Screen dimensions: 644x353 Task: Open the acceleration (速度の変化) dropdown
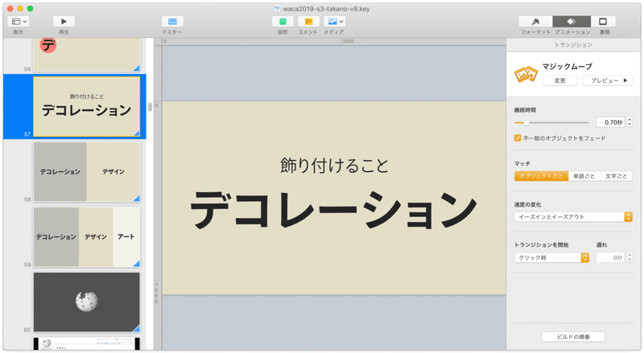[x=573, y=217]
